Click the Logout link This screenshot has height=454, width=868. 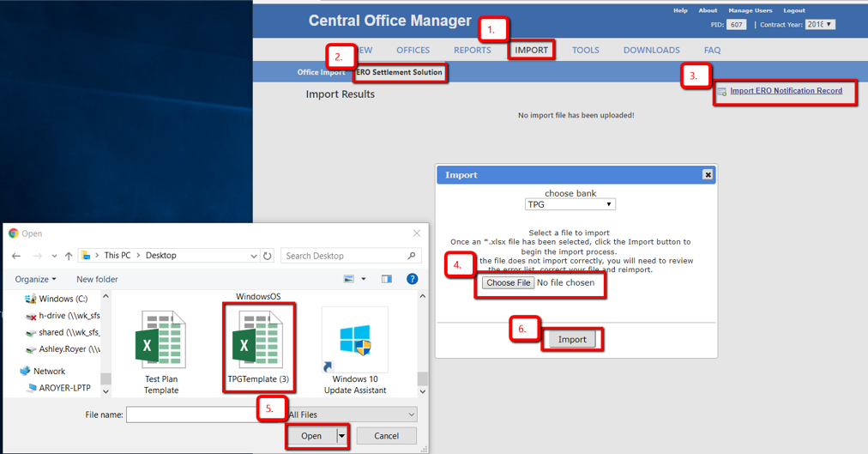pyautogui.click(x=794, y=10)
